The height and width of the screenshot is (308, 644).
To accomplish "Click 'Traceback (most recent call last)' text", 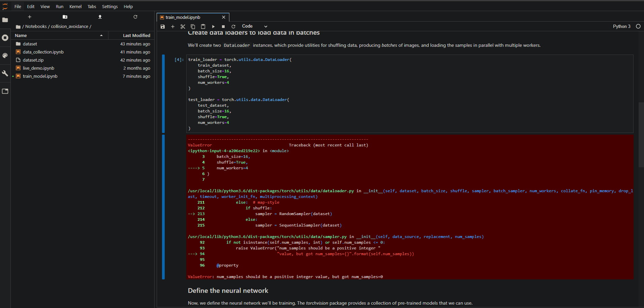I will pos(328,145).
